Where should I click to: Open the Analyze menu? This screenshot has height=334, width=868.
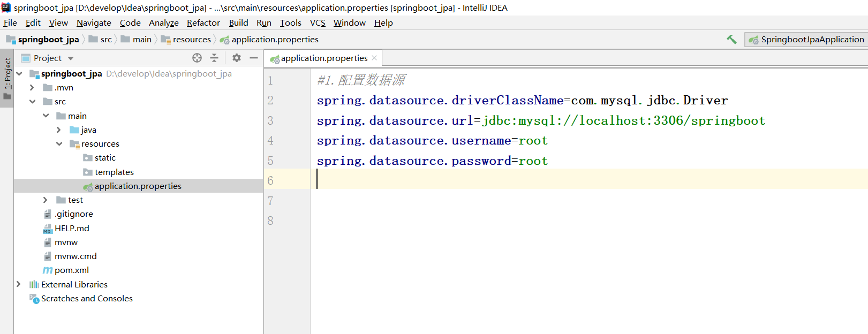tap(164, 23)
